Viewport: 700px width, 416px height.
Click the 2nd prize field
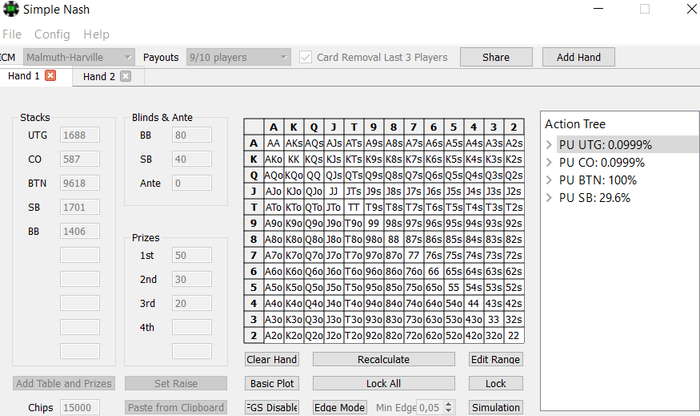coord(192,279)
